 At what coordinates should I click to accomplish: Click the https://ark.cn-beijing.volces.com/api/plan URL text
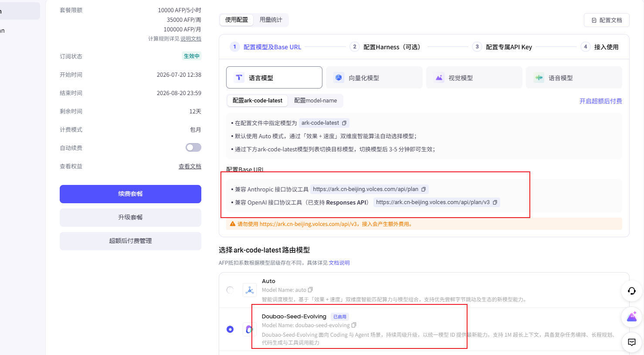pos(366,189)
